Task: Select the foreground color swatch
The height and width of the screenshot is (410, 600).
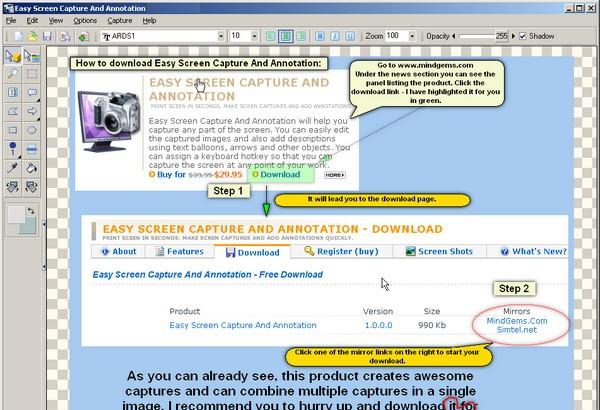Action: tap(16, 214)
